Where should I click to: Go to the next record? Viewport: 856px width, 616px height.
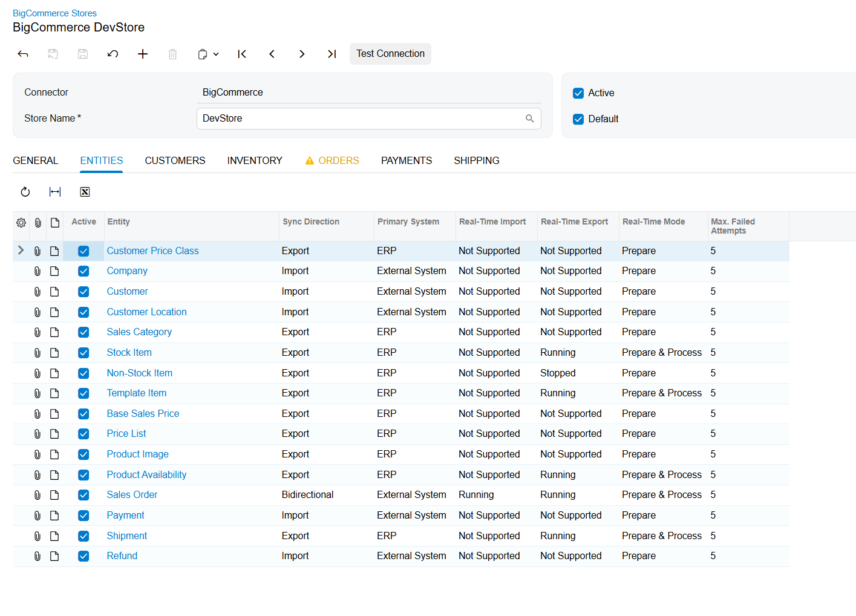pos(302,54)
